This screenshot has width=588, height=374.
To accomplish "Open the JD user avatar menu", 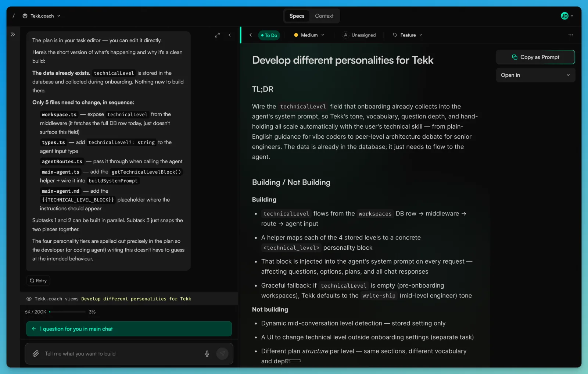I will [x=564, y=16].
